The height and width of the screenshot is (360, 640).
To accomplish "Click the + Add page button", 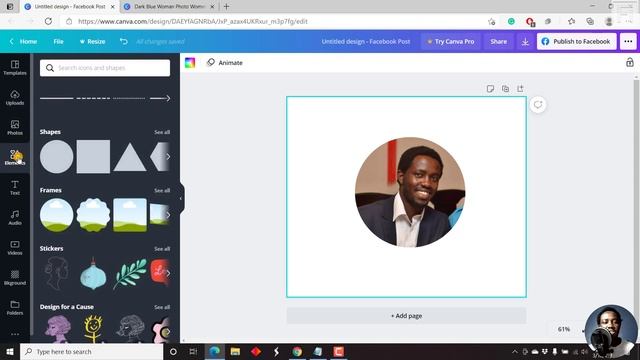I will [406, 316].
